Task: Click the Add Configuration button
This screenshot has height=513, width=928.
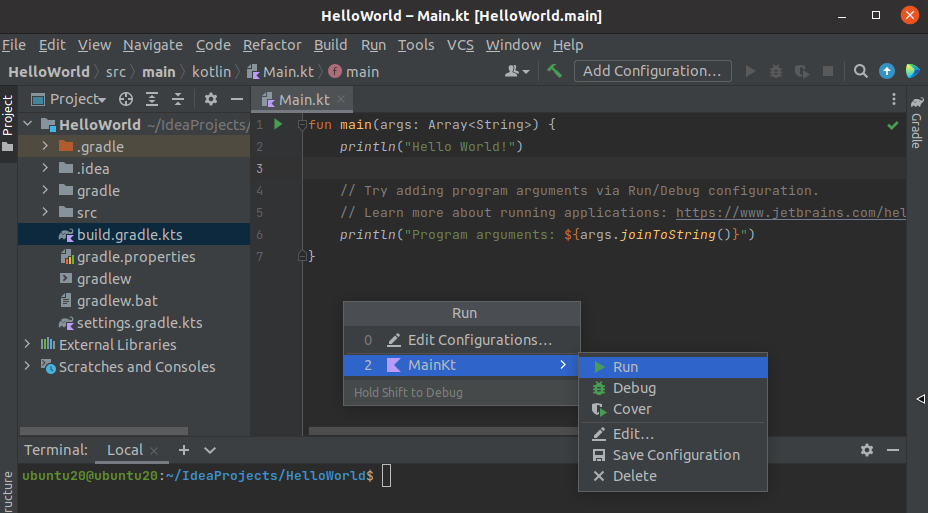Action: 651,71
